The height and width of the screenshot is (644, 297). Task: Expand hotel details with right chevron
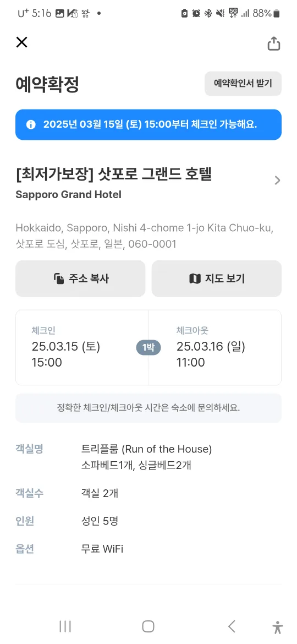tap(277, 181)
